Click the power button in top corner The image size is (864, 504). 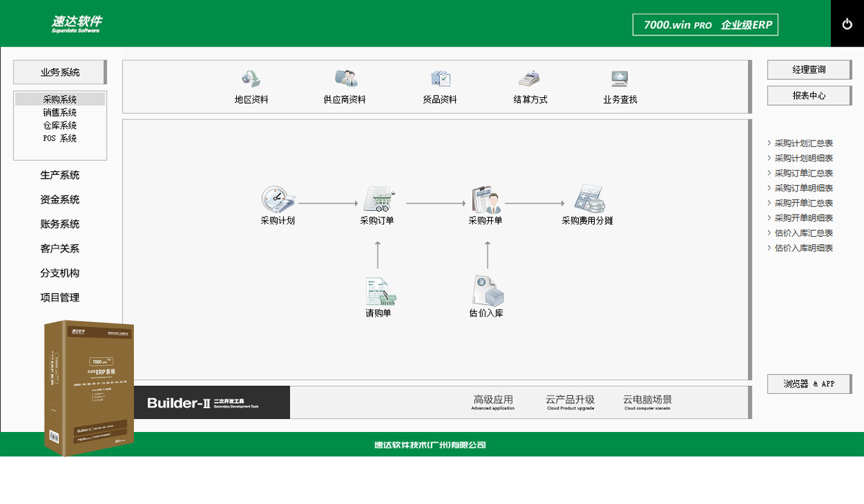point(847,24)
